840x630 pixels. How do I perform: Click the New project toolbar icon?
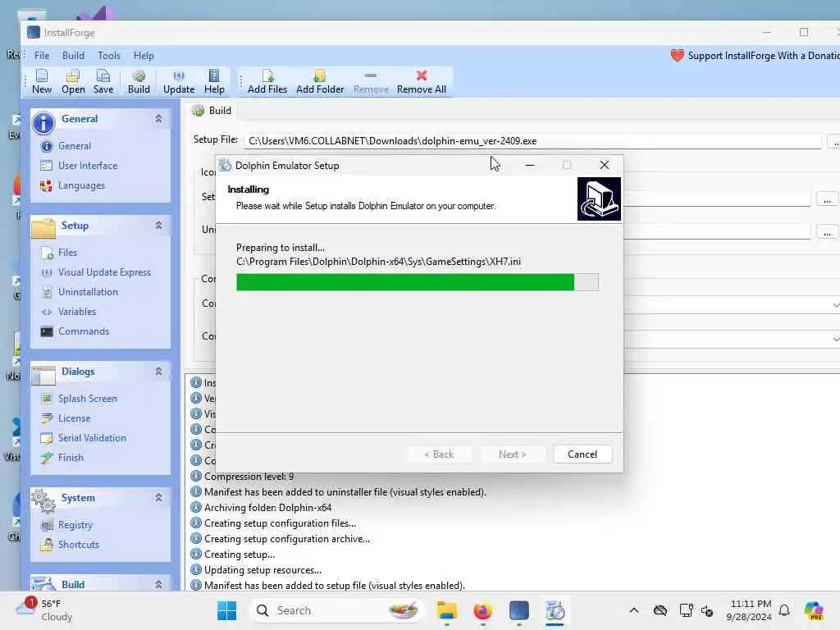pyautogui.click(x=42, y=81)
